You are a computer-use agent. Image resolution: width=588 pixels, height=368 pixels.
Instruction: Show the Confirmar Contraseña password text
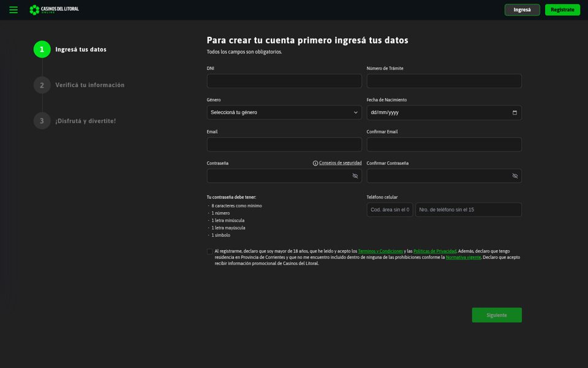pos(515,176)
